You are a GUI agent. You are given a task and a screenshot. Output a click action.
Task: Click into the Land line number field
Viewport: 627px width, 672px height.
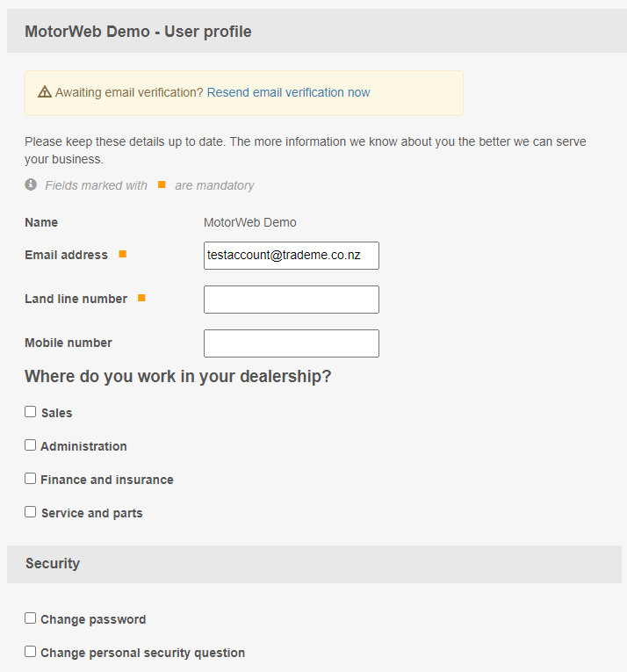coord(291,300)
